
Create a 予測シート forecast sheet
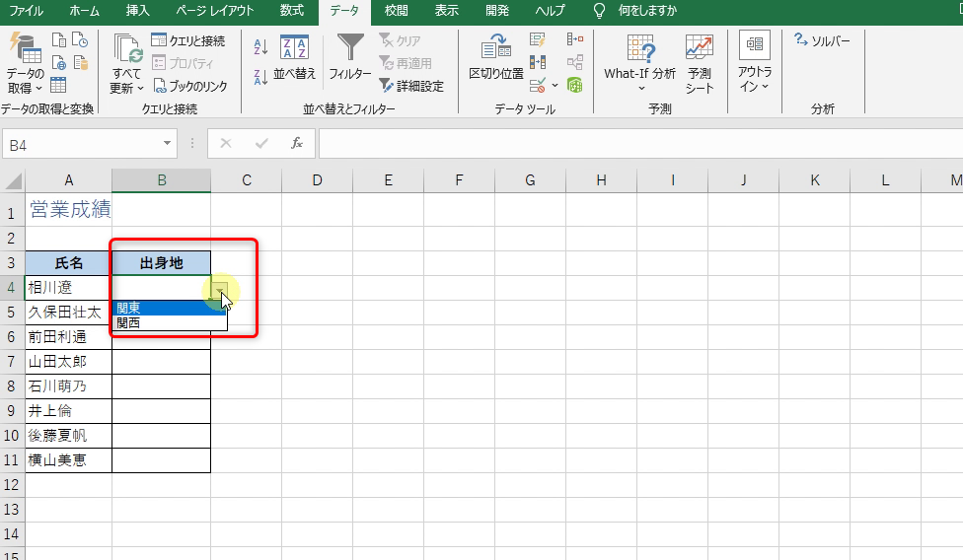[x=700, y=62]
